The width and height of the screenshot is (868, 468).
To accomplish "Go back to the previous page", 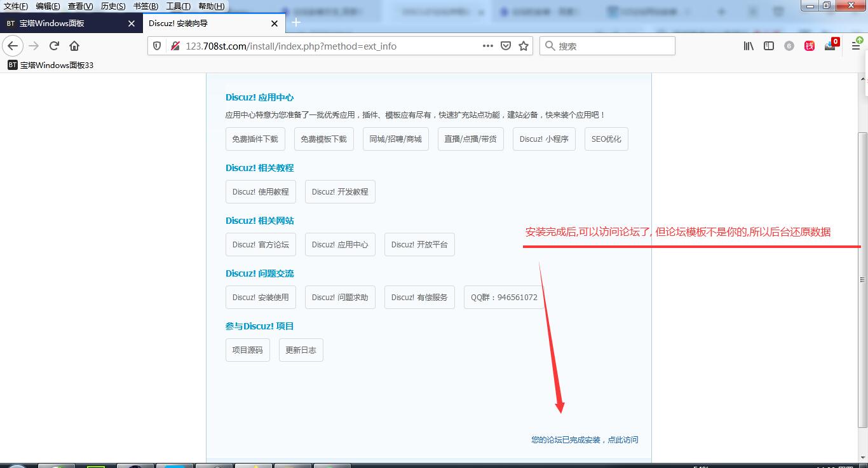I will (13, 46).
